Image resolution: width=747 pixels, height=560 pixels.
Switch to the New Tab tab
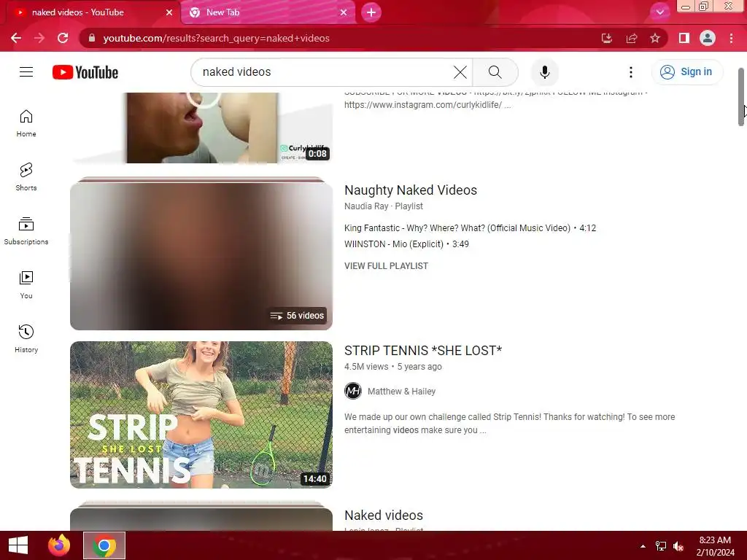pyautogui.click(x=268, y=12)
